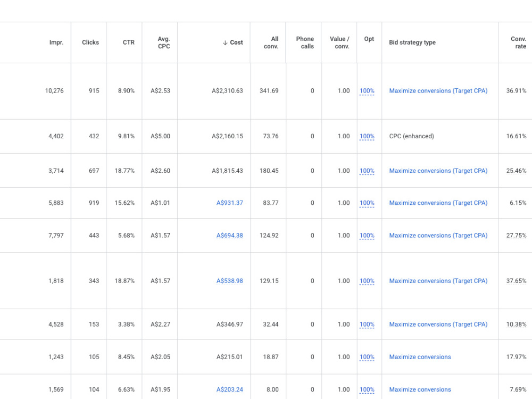This screenshot has height=399, width=532.
Task: Click Maximize conversions (Target CPA) in A$346.97 row
Action: coord(438,325)
